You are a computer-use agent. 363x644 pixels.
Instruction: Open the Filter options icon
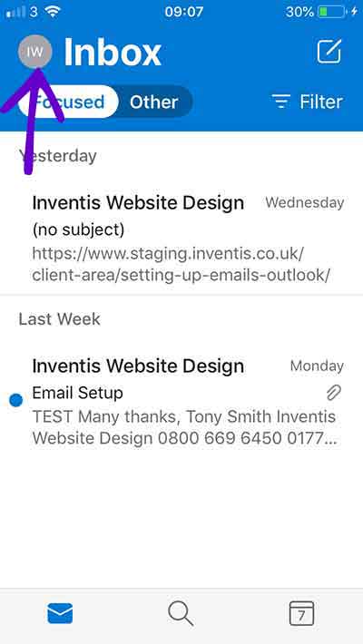coord(281,102)
